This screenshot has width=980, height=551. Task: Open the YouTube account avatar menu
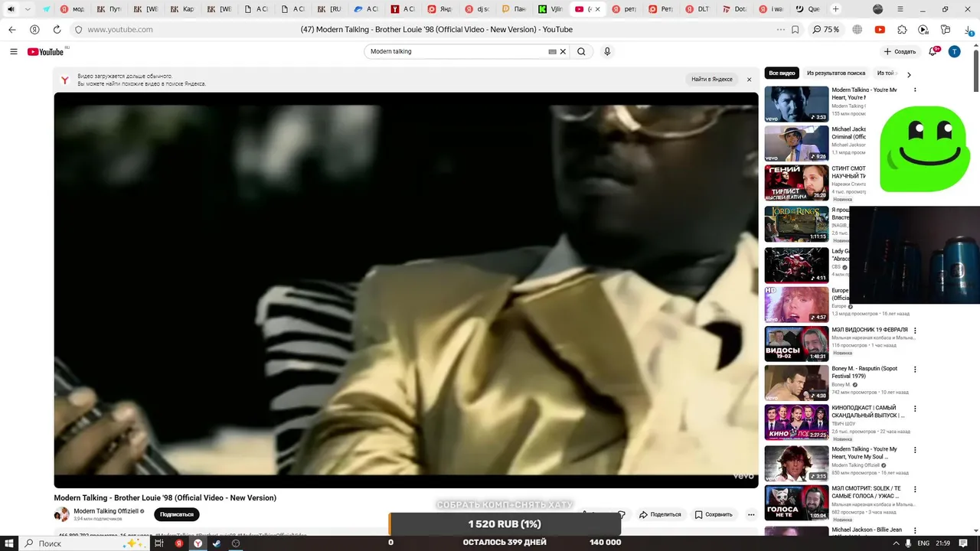(954, 51)
